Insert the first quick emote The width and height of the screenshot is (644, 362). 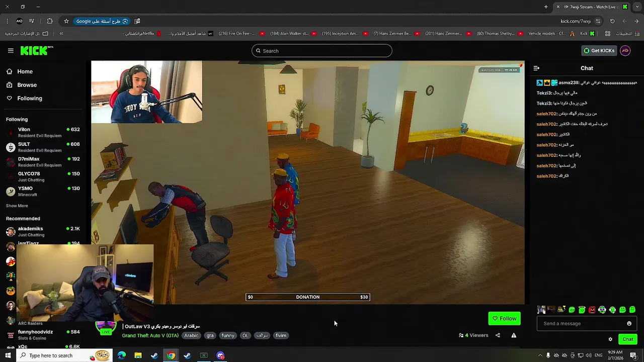pyautogui.click(x=541, y=310)
